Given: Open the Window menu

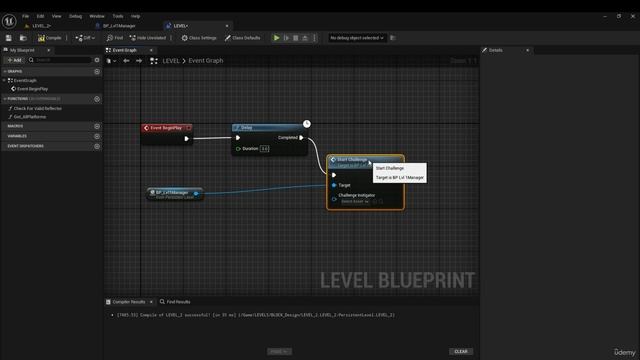Looking at the screenshot, I should point(97,16).
